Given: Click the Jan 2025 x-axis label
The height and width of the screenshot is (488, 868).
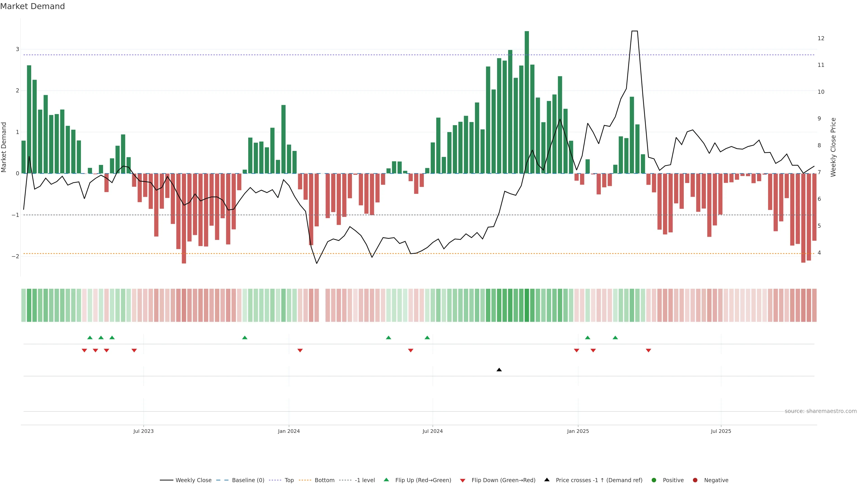Looking at the screenshot, I should click(x=578, y=431).
